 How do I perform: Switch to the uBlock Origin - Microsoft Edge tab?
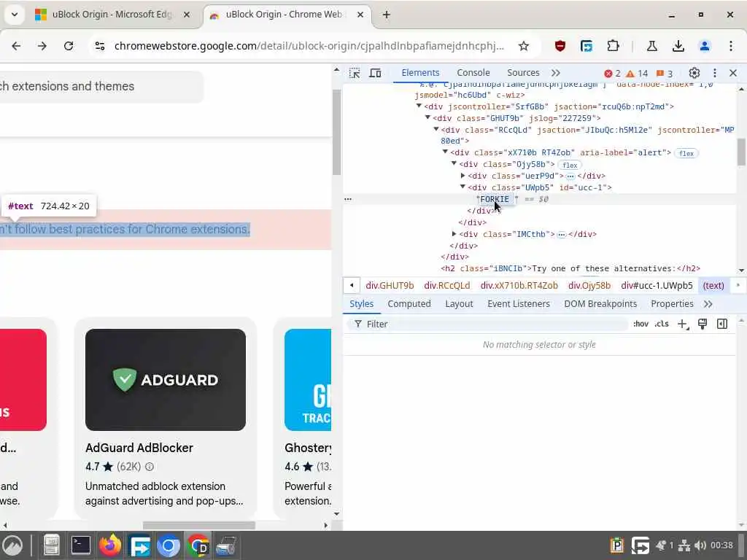click(111, 15)
